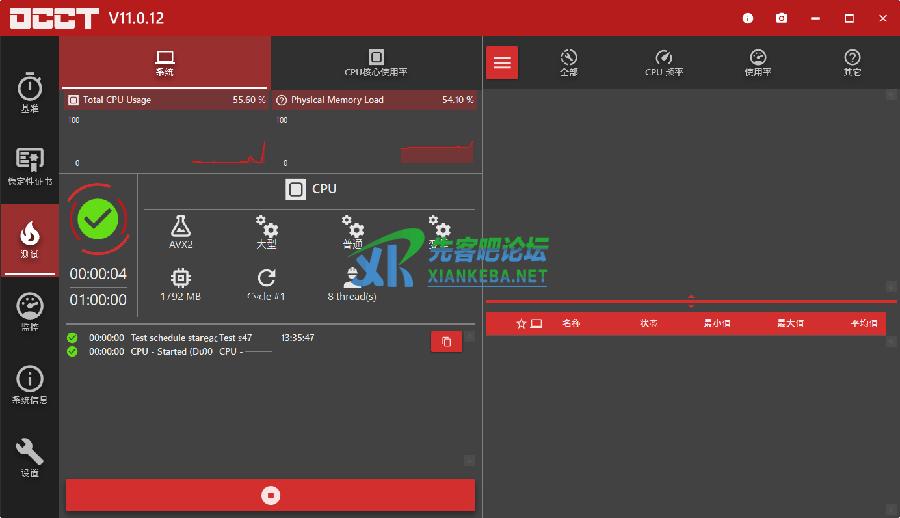Open the red hamburger menu
This screenshot has height=518, width=900.
502,63
